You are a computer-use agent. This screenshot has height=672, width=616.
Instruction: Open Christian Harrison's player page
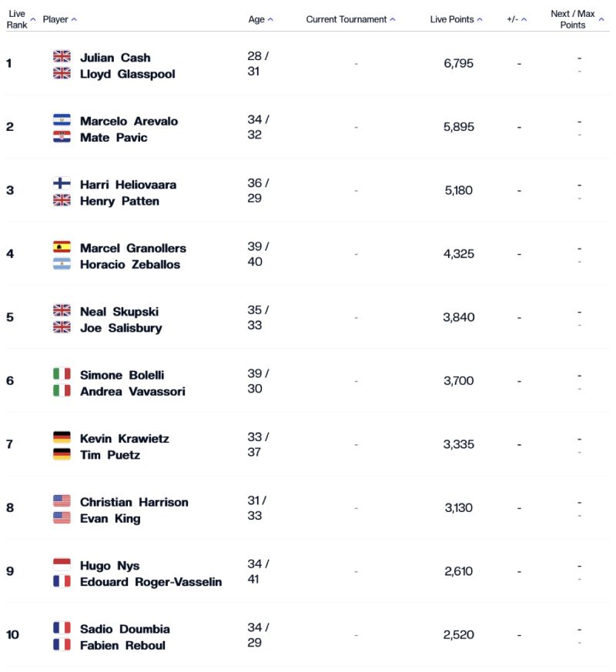134,502
